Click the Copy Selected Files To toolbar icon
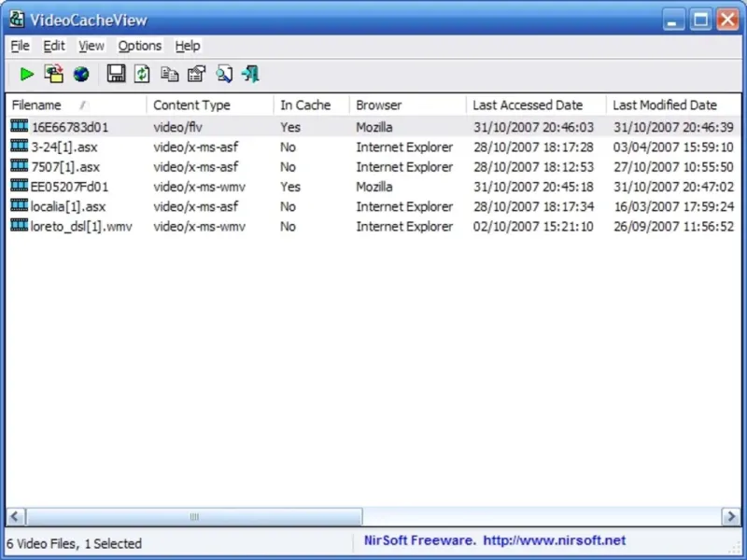Screen dimensions: 747x560 [x=54, y=74]
